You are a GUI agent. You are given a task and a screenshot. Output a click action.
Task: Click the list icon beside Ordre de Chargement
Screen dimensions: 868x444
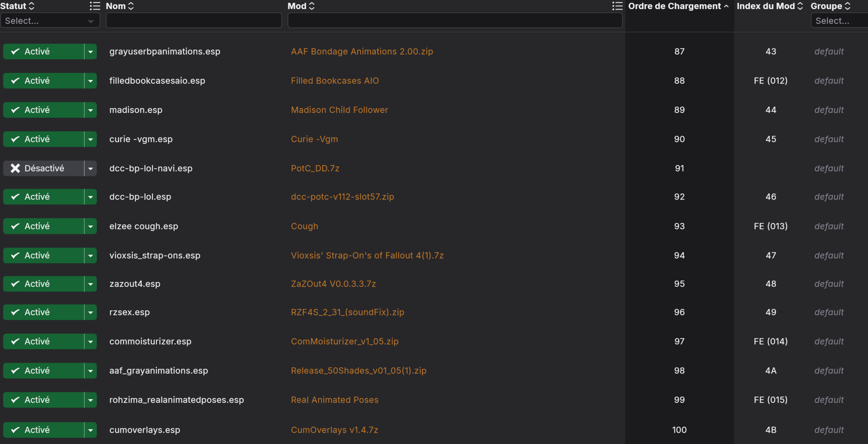(x=618, y=6)
